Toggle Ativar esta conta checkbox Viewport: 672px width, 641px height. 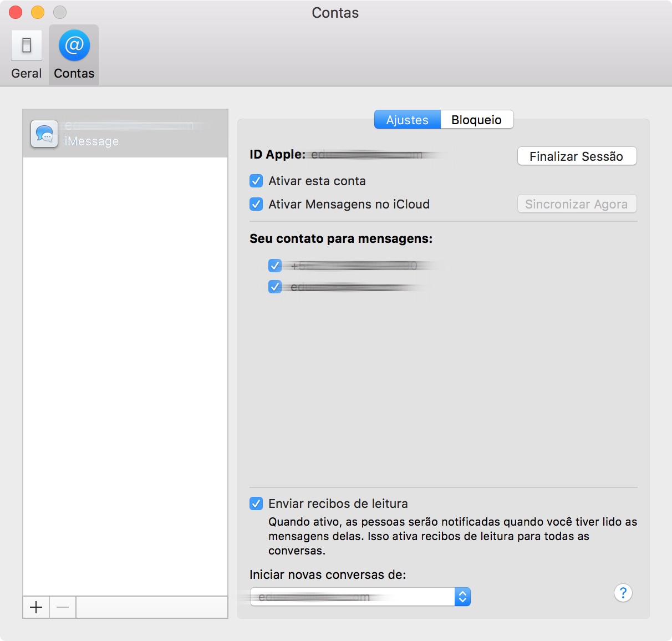pos(256,181)
